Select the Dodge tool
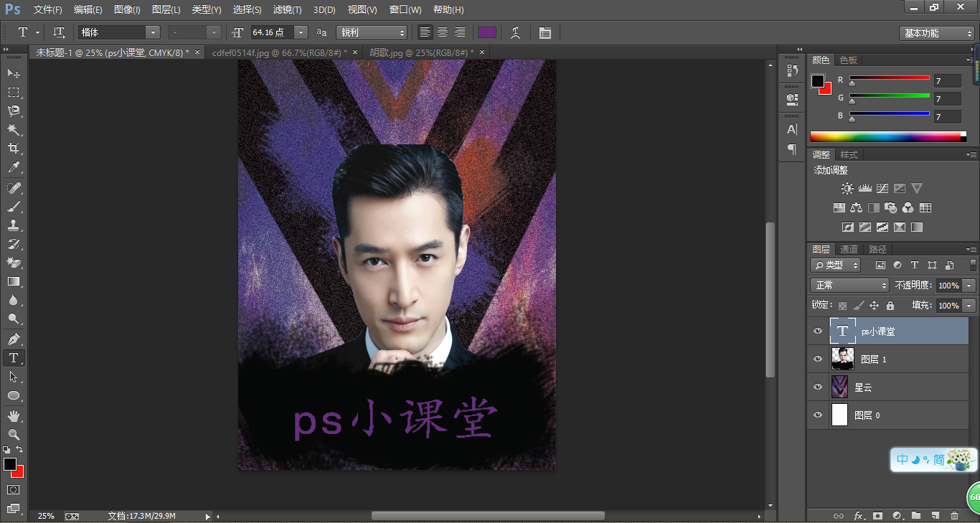Viewport: 980px width, 523px height. (x=14, y=319)
